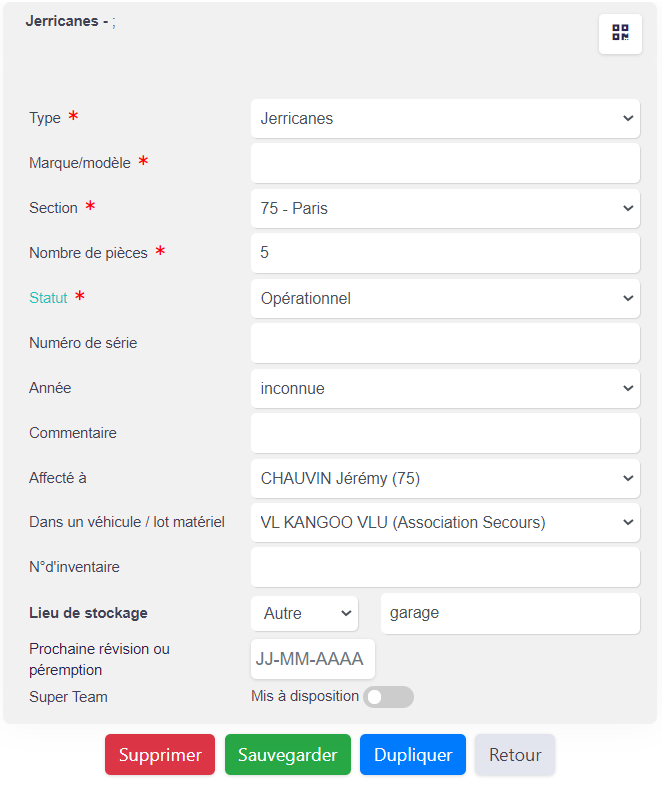Open the QR code generator icon
The image size is (662, 788).
620,33
